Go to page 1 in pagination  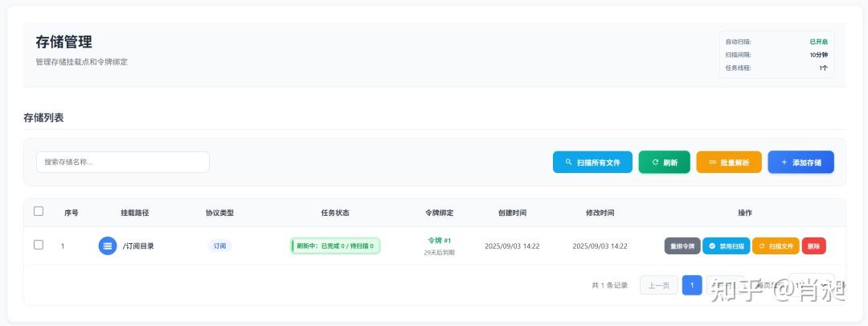(x=692, y=285)
